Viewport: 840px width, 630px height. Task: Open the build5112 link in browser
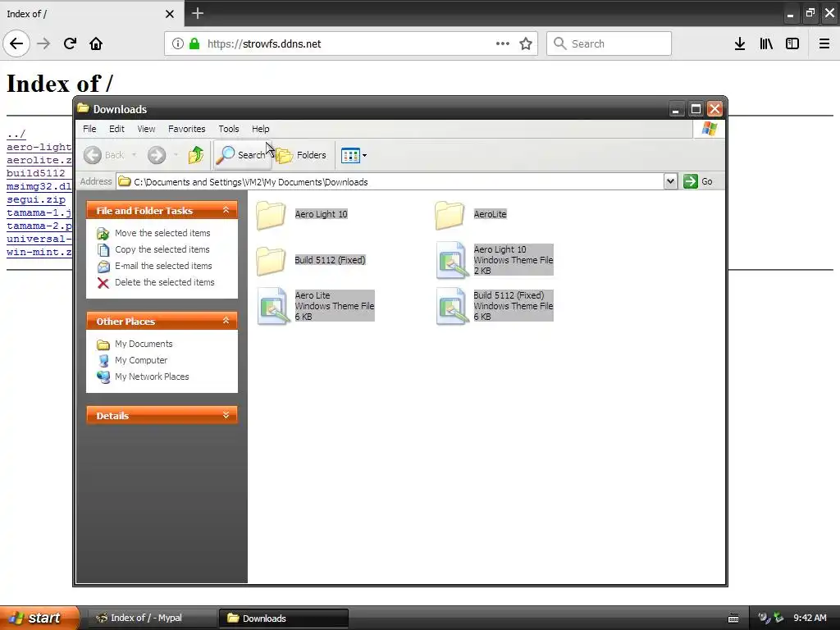[36, 173]
